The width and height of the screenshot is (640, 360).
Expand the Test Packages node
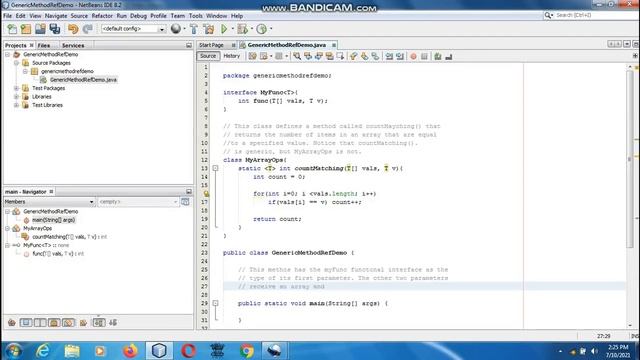tap(16, 88)
